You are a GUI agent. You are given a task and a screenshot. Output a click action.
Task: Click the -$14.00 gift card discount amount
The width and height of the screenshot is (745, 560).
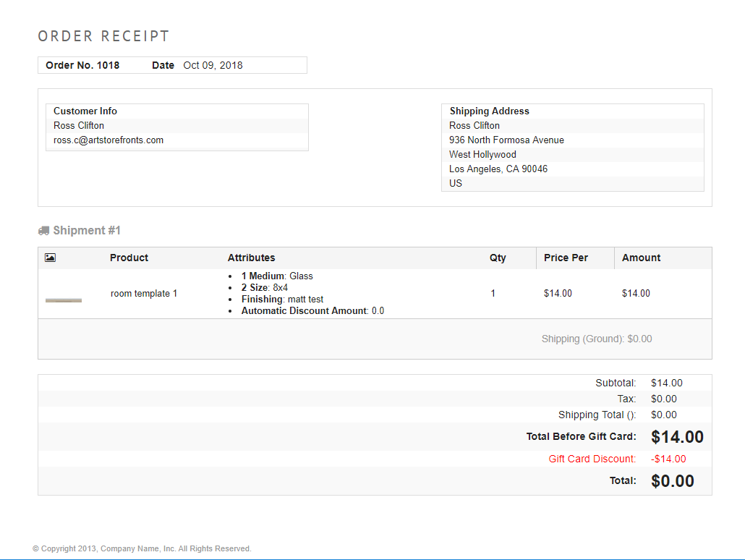point(668,459)
